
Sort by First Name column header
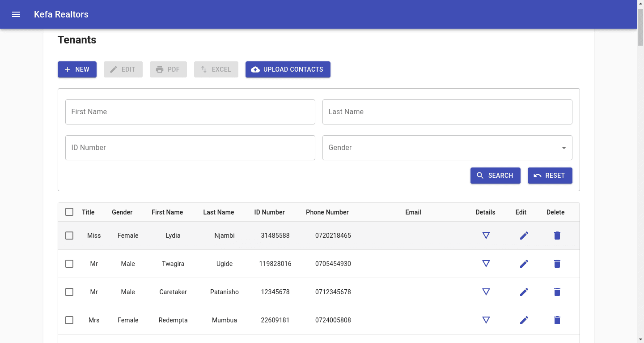pos(167,212)
